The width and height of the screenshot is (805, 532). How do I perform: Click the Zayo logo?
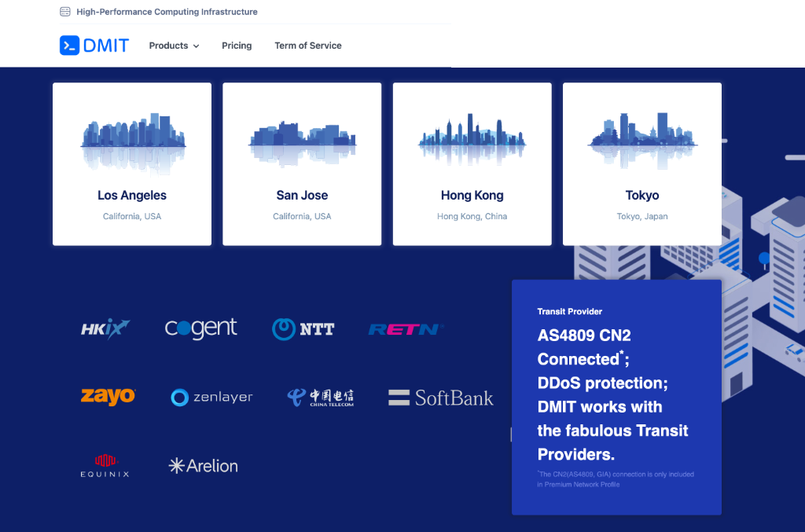108,397
